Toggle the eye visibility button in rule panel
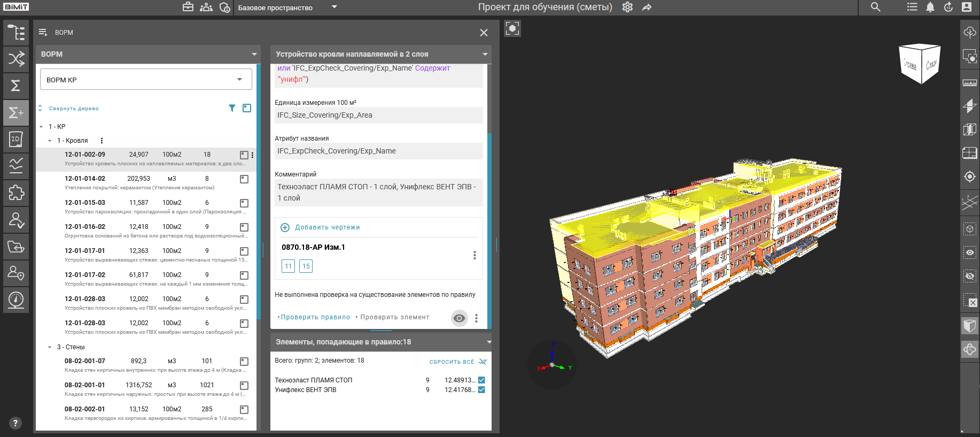Screen dimensions: 980x437 click(x=459, y=318)
